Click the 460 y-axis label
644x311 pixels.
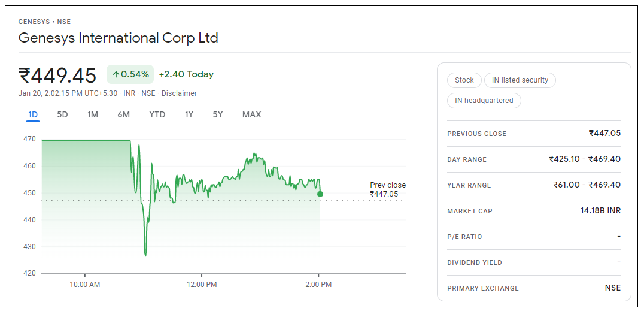click(30, 166)
